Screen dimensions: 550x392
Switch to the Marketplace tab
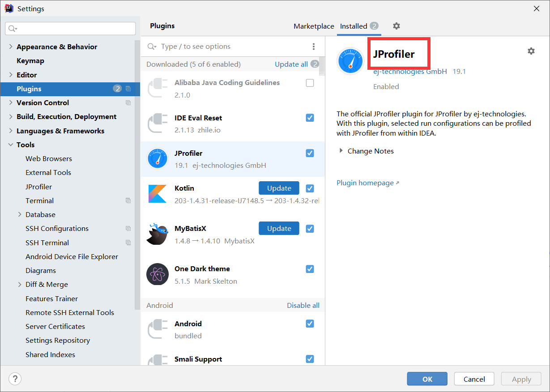tap(314, 26)
